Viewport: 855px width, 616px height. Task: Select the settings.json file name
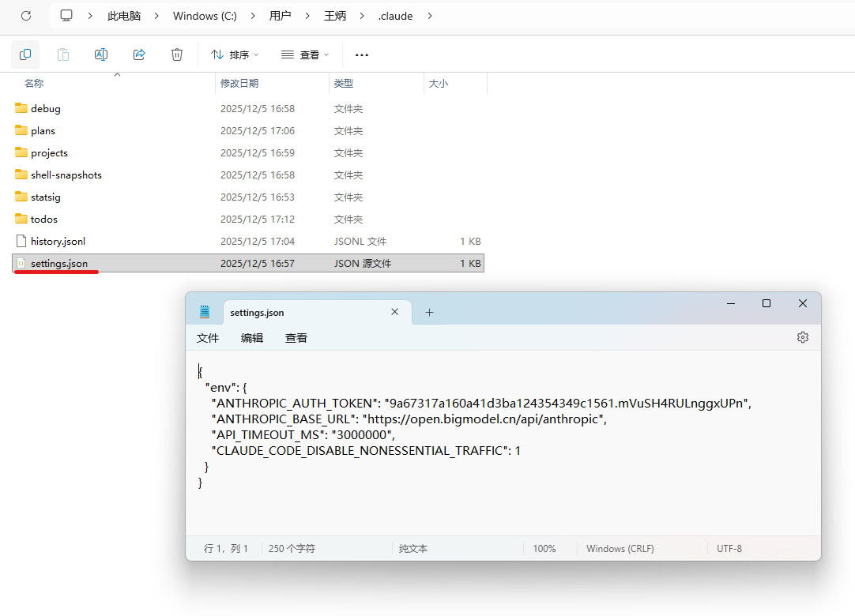coord(59,263)
